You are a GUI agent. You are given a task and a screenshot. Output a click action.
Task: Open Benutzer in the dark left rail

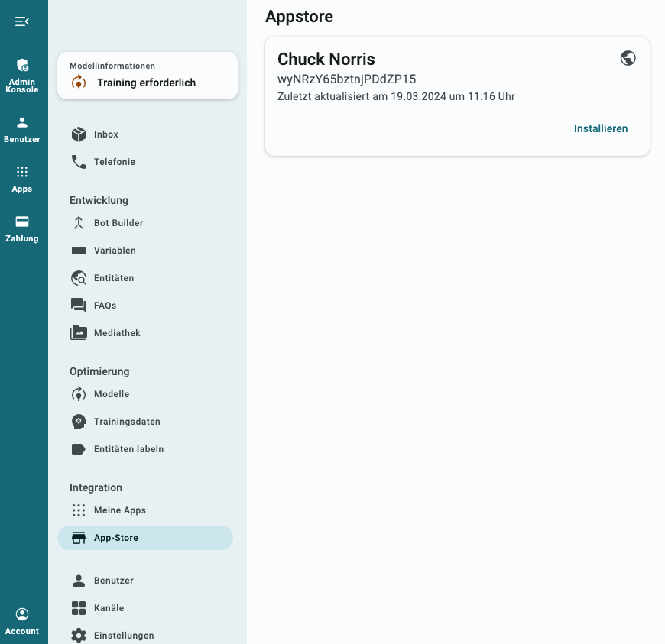pyautogui.click(x=22, y=130)
